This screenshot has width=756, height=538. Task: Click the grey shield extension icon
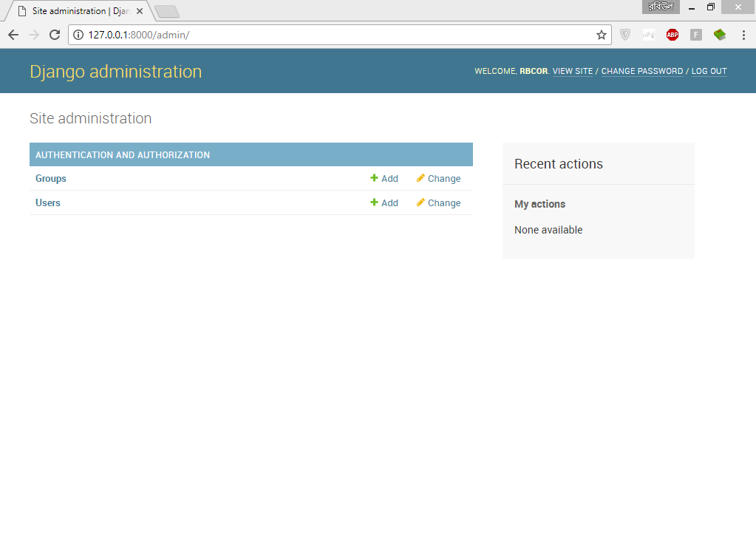[624, 35]
